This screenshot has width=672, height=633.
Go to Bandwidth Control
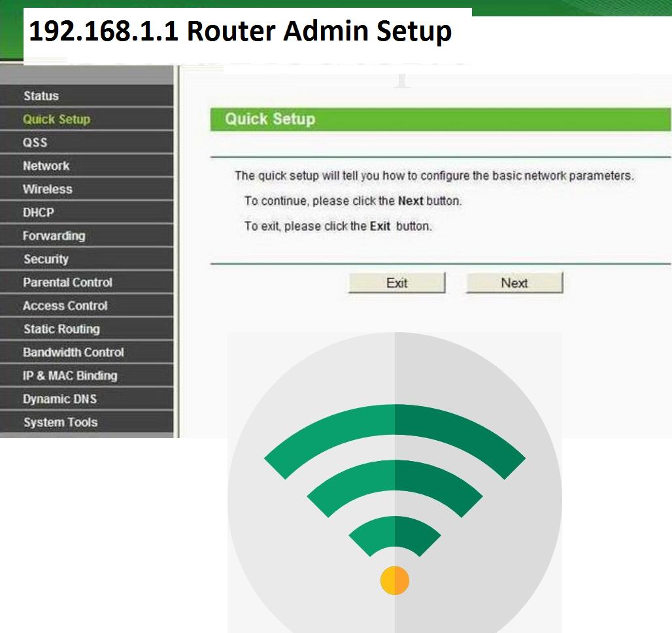point(86,352)
